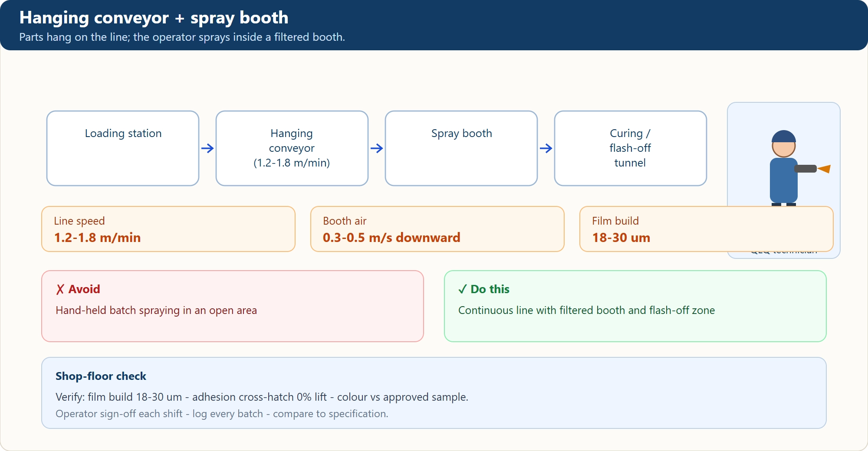Image resolution: width=868 pixels, height=451 pixels.
Task: Select the Hanging conveyor step box
Action: (x=292, y=148)
